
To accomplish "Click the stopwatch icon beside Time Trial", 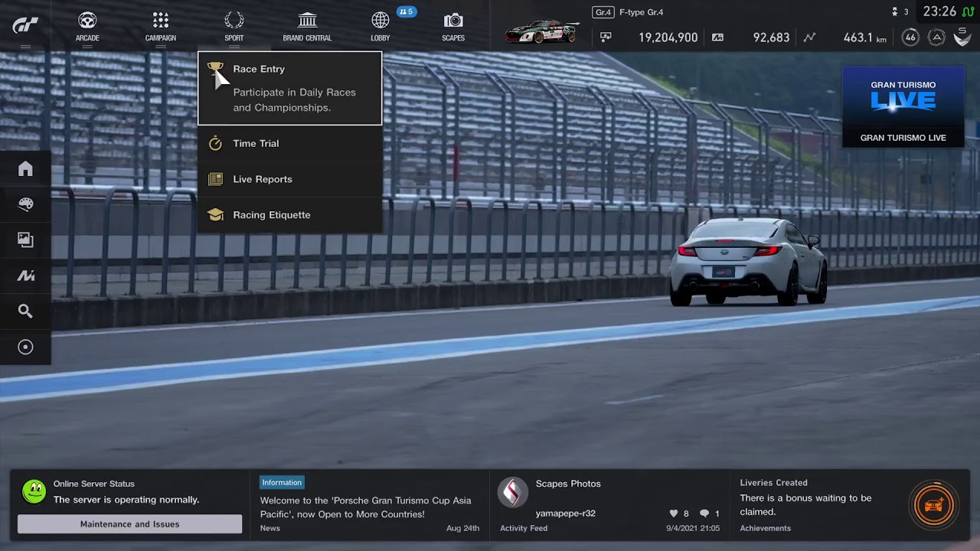I will 215,143.
